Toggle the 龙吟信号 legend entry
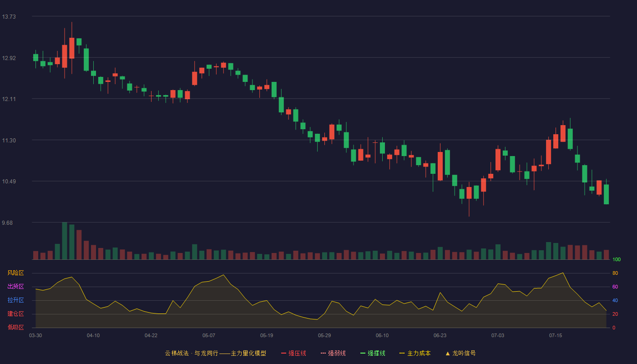This screenshot has height=364, width=637. [x=460, y=353]
